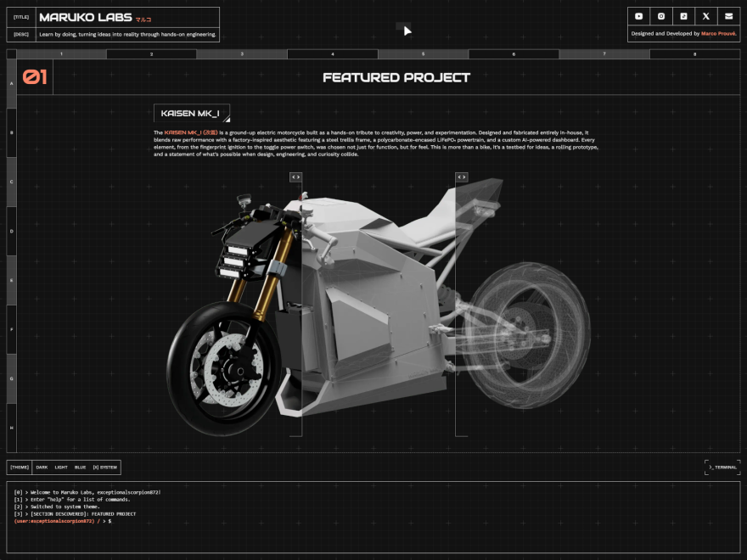Select the Dark theme option
This screenshot has height=560, width=747.
(x=42, y=468)
